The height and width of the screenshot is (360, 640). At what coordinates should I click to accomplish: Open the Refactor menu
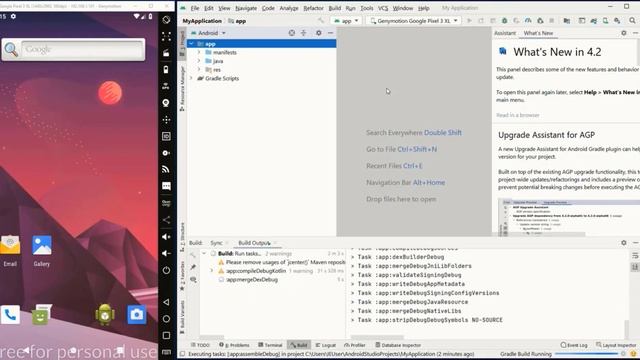(313, 8)
